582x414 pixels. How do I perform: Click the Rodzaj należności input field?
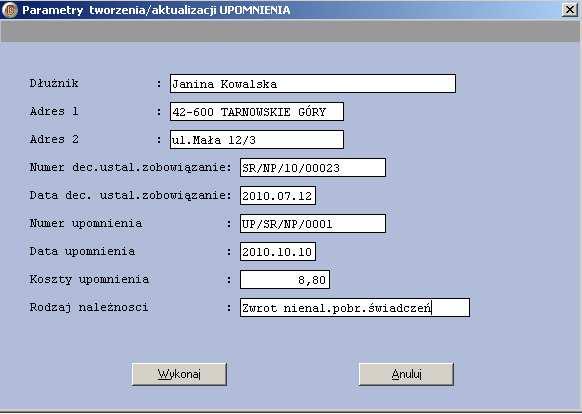tap(355, 307)
